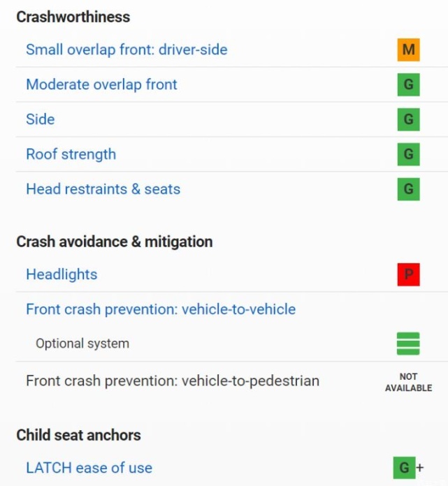The width and height of the screenshot is (448, 486).
Task: Open the Moderate overlap front link
Action: click(x=101, y=84)
